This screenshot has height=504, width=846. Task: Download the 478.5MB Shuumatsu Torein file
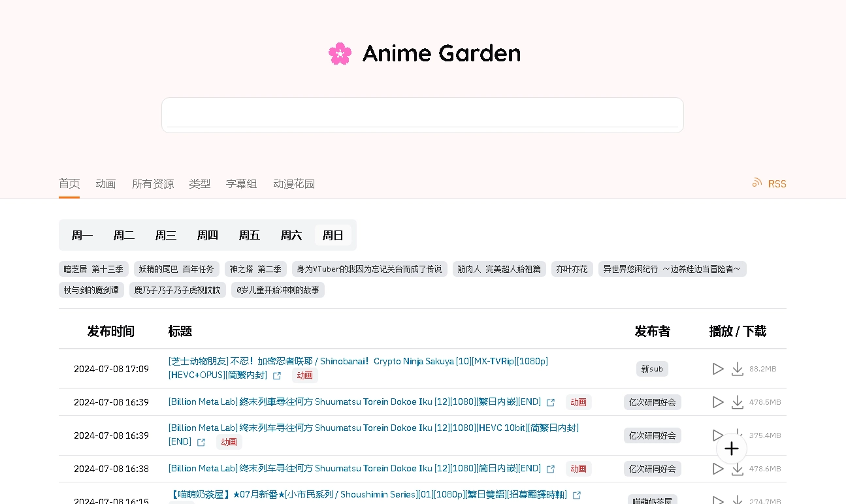pyautogui.click(x=738, y=402)
